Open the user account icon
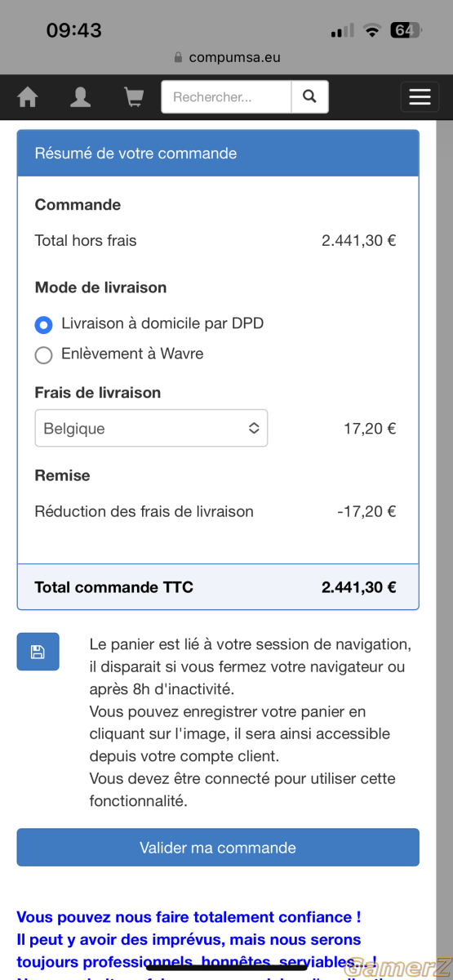This screenshot has width=453, height=980. 80,97
